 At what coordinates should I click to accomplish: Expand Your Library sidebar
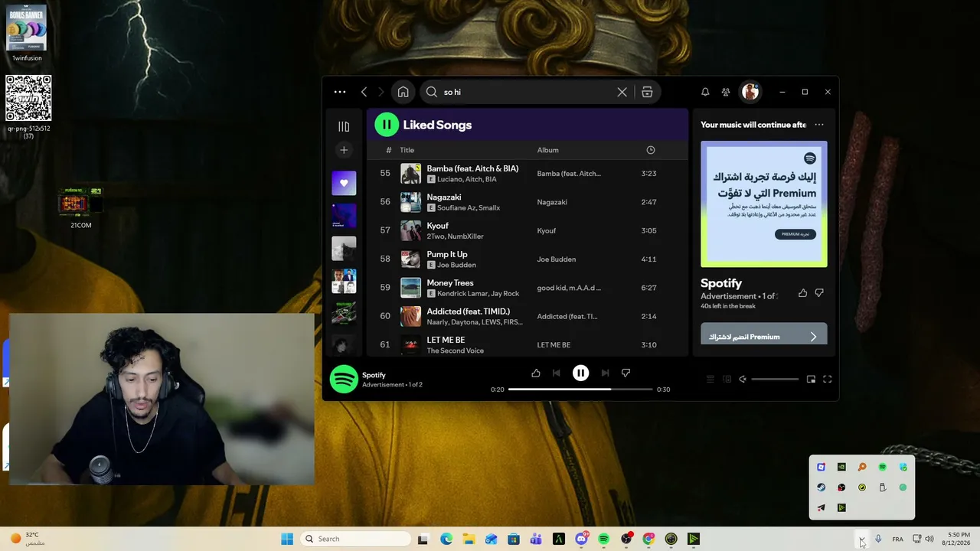point(344,126)
